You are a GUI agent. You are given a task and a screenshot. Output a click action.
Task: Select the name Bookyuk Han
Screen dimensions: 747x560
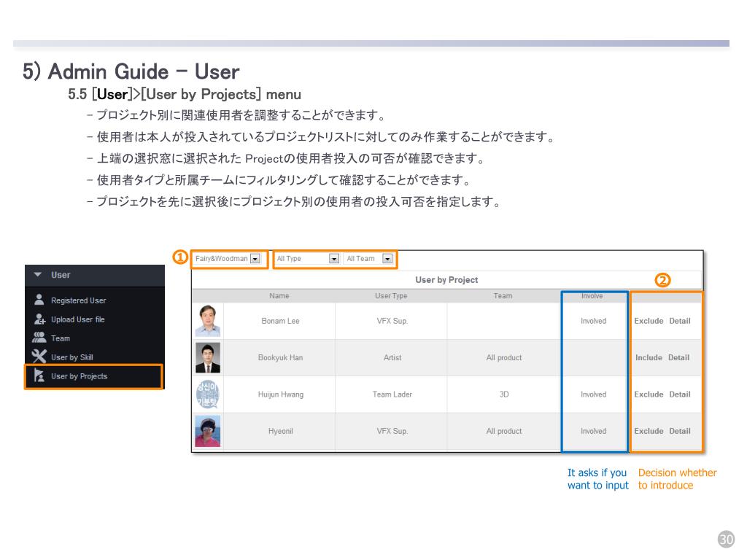click(280, 357)
